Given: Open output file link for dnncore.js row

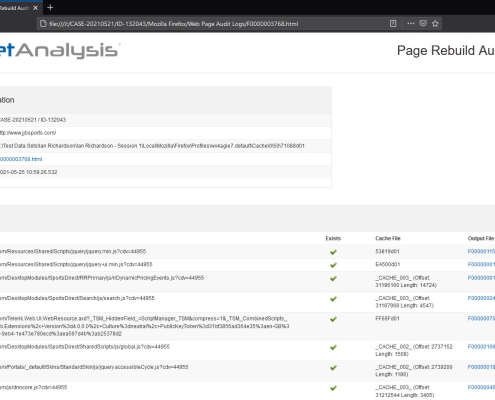Looking at the screenshot, I should (x=481, y=388).
